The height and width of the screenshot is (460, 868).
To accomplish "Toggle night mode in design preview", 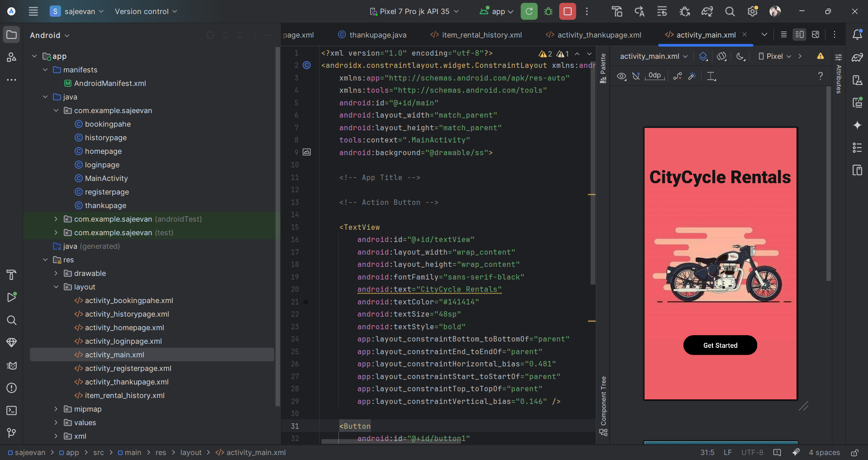I will [740, 56].
